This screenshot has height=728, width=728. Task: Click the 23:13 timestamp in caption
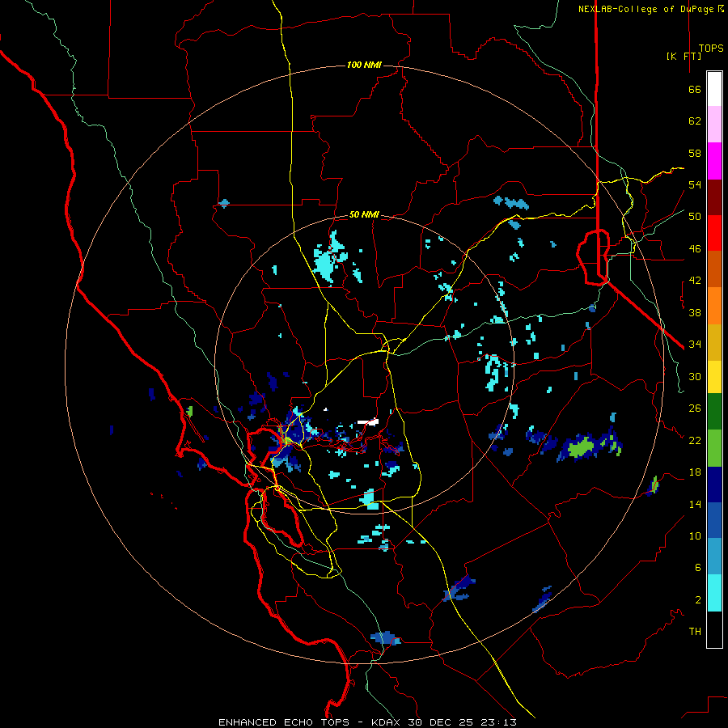[498, 722]
